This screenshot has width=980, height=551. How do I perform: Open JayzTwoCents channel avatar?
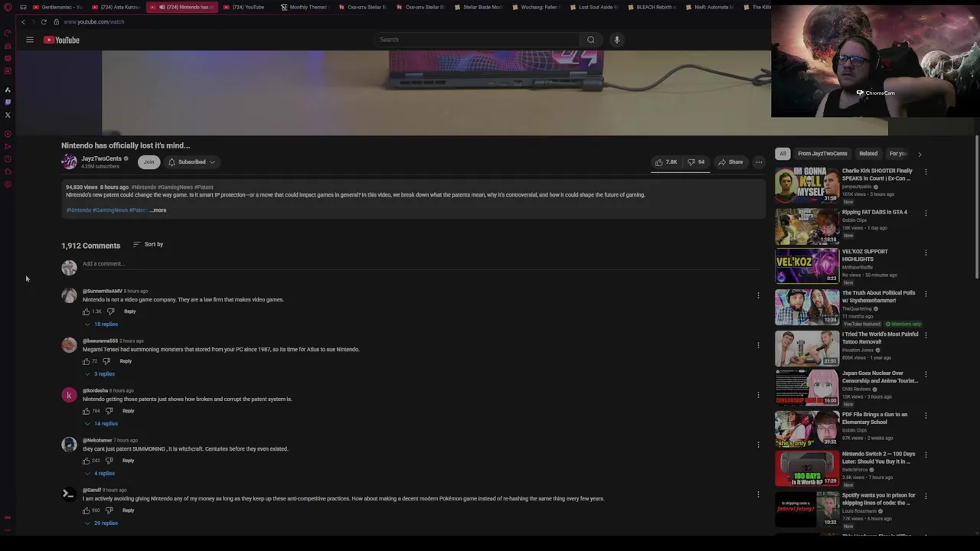[69, 161]
